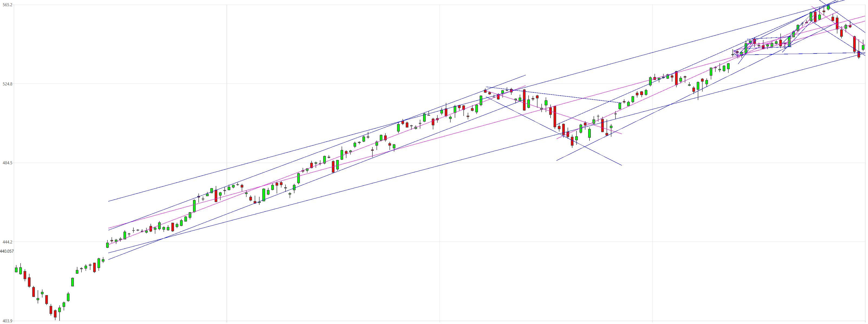
Task: Select the 444.2 price axis label
Action: [x=7, y=242]
